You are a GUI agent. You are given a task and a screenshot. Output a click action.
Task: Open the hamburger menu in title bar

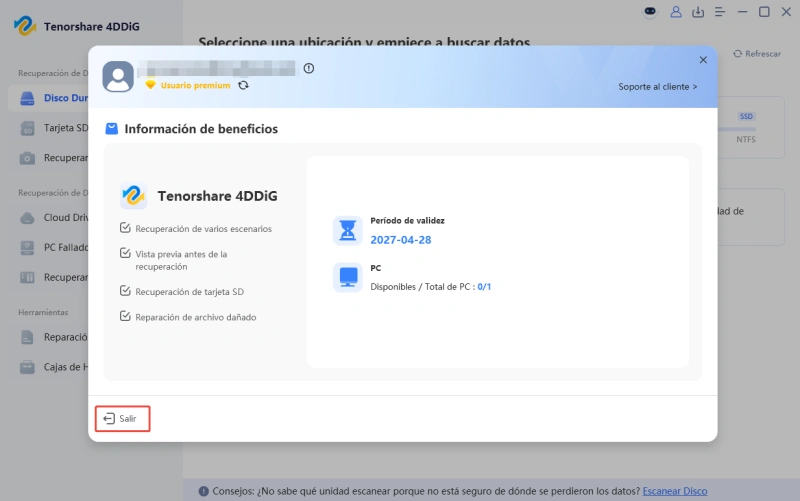[x=720, y=12]
